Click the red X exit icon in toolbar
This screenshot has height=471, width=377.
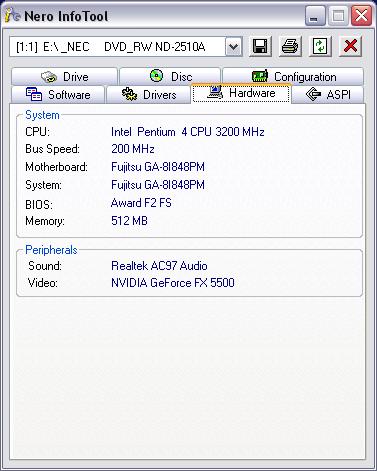pos(350,46)
